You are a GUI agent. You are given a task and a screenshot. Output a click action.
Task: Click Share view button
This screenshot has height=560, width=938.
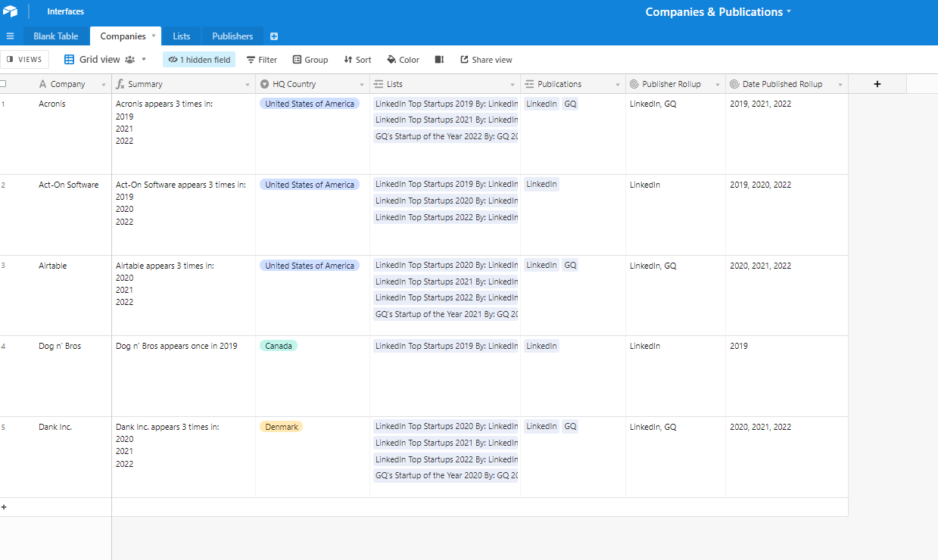(486, 60)
